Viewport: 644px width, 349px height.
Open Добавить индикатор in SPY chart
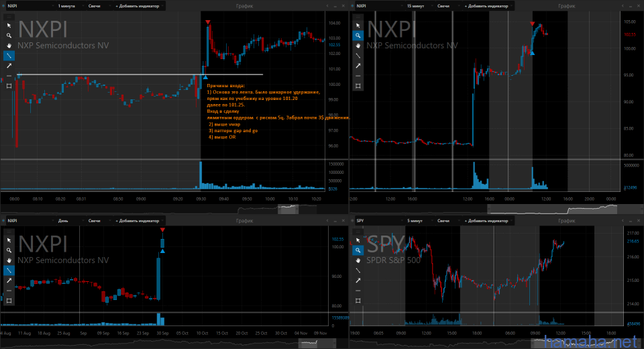tap(488, 221)
